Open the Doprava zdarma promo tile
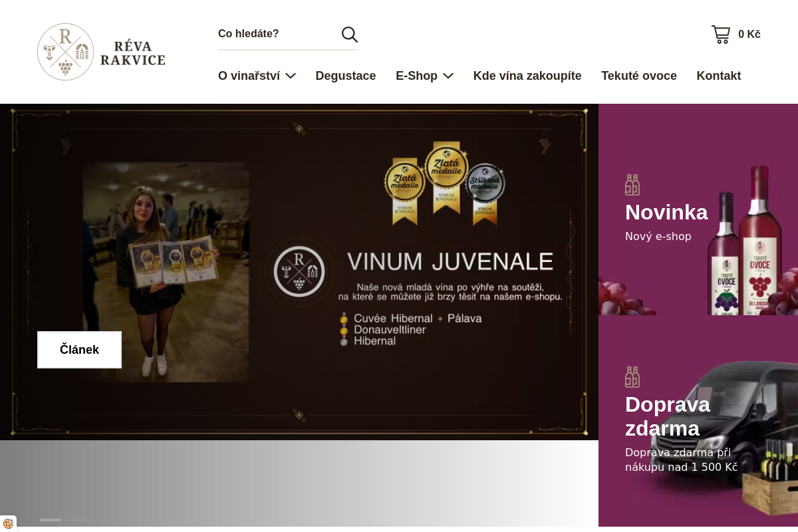798x532 pixels. click(668, 416)
